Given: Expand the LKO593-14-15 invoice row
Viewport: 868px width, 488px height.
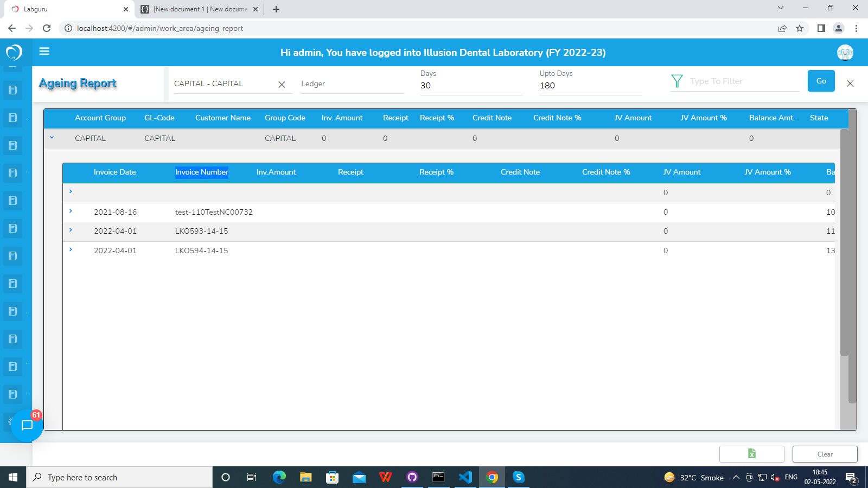Looking at the screenshot, I should tap(71, 230).
